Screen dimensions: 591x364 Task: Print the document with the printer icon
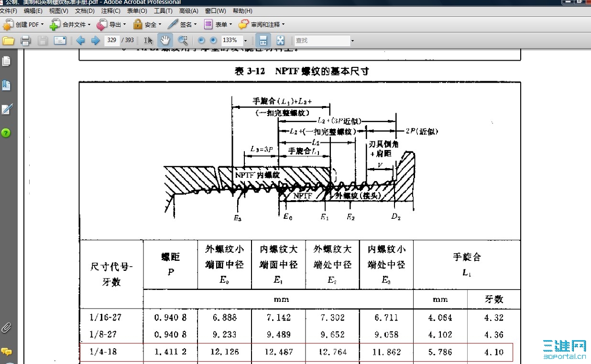(x=25, y=41)
